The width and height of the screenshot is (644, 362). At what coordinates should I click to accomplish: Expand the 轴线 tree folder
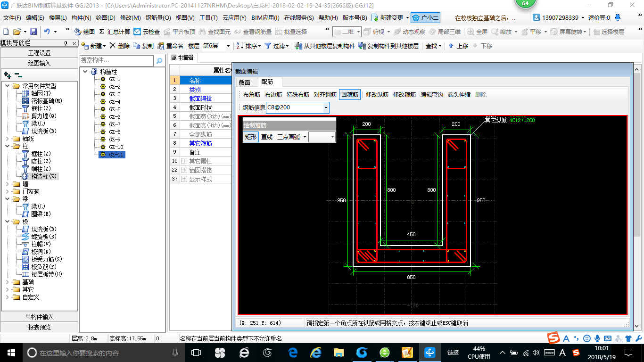(7, 139)
